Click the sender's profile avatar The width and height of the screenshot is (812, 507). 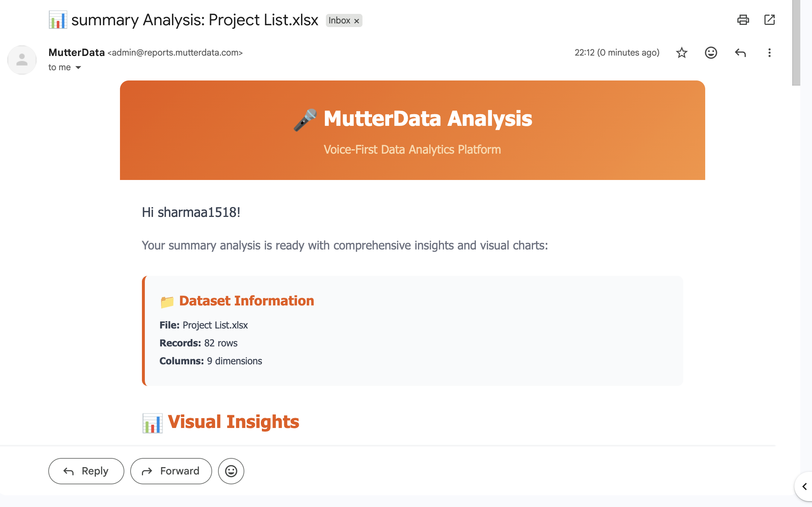(22, 60)
